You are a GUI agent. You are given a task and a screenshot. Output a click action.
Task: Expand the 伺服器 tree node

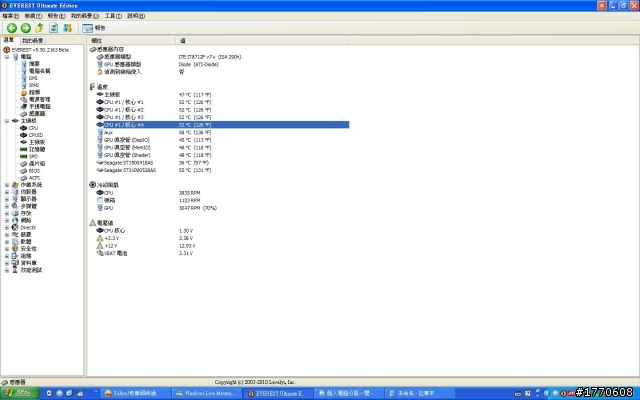click(7, 192)
